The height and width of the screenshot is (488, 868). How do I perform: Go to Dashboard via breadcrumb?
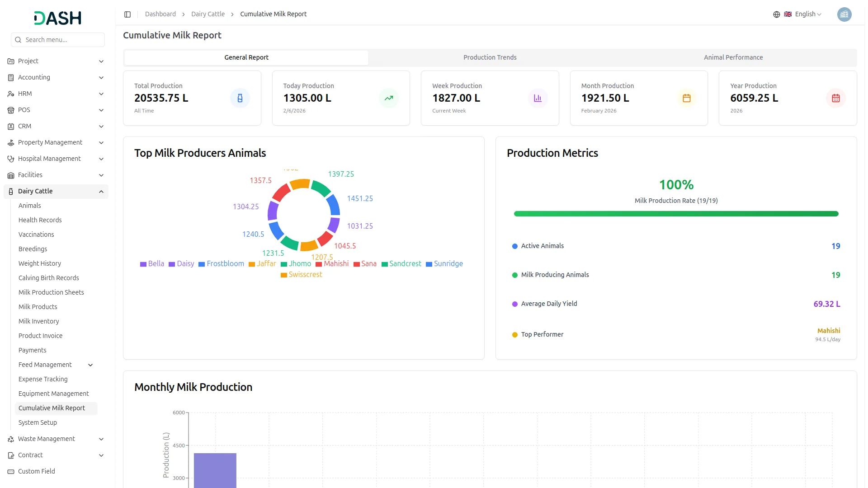pyautogui.click(x=160, y=14)
